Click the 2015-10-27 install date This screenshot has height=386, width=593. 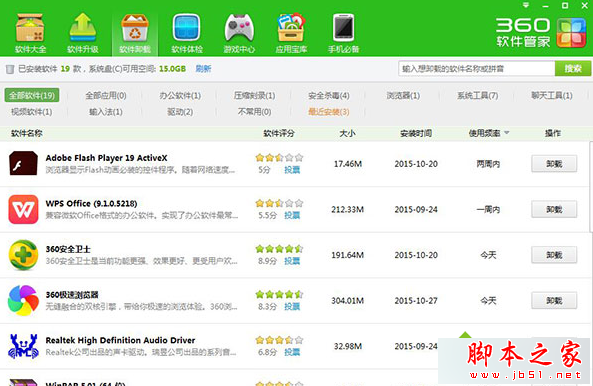416,301
